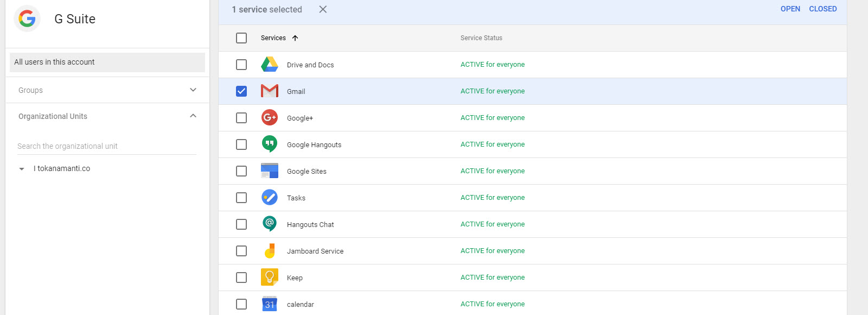This screenshot has width=868, height=315.
Task: Click the OPEN button
Action: coord(790,9)
